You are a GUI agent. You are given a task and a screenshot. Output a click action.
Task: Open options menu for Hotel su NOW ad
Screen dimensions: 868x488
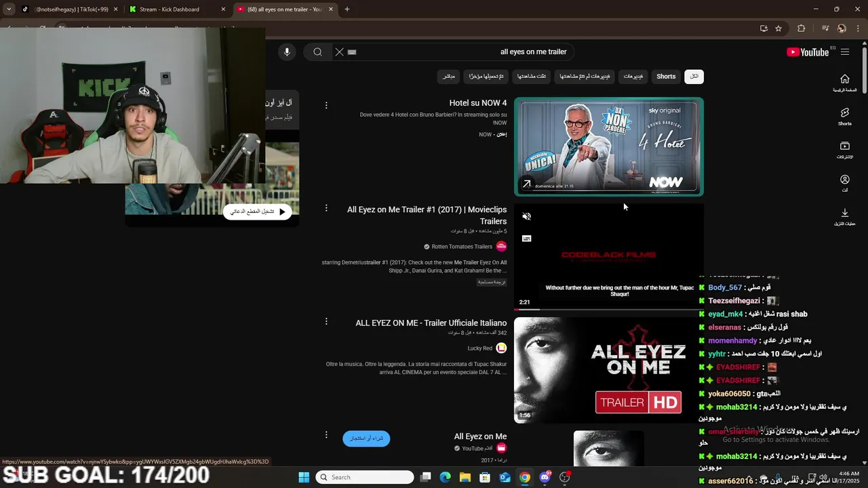pyautogui.click(x=326, y=105)
